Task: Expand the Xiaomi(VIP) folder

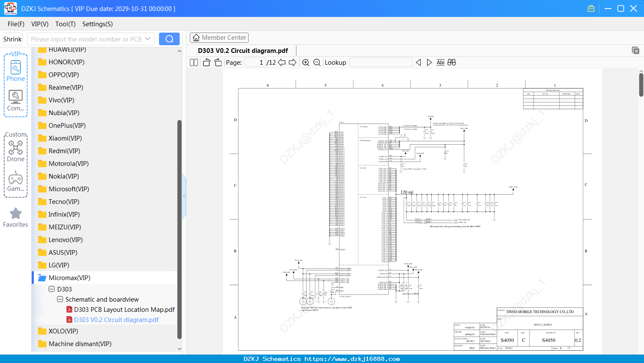Action: tap(60, 138)
